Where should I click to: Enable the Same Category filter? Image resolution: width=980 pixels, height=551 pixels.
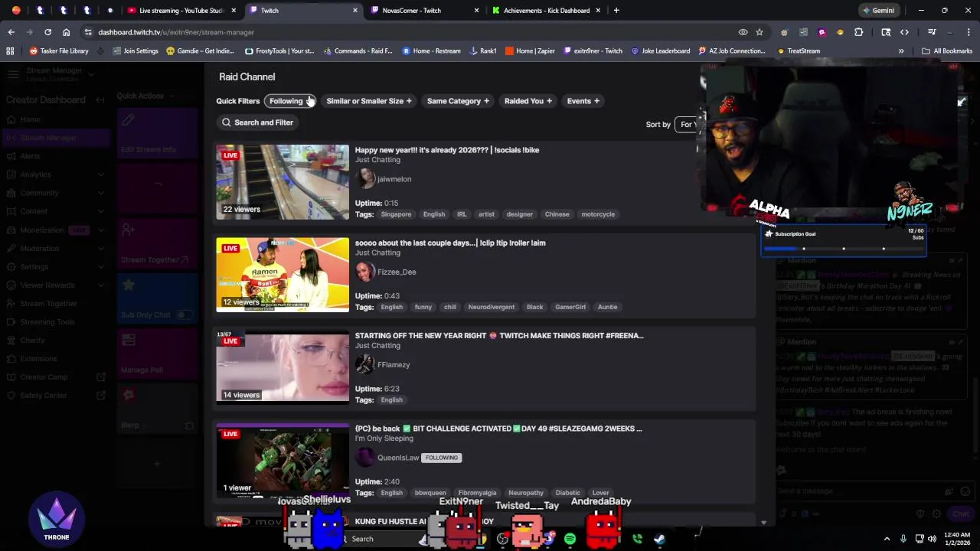pos(458,101)
